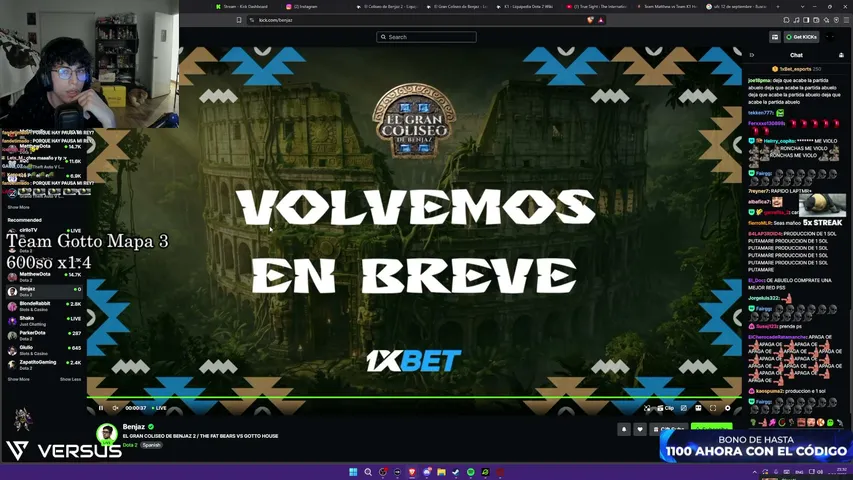Click the 1xBet_esports pinned chat name
This screenshot has width=853, height=480.
795,69
